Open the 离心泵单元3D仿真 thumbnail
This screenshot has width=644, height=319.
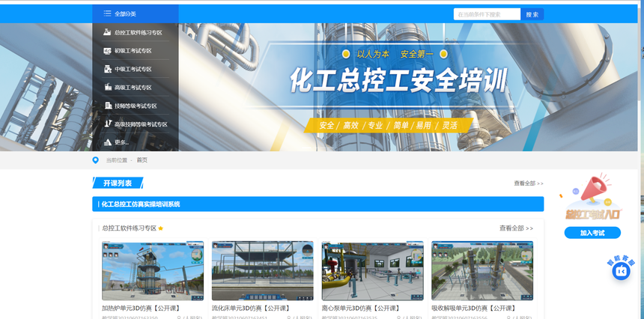[372, 271]
